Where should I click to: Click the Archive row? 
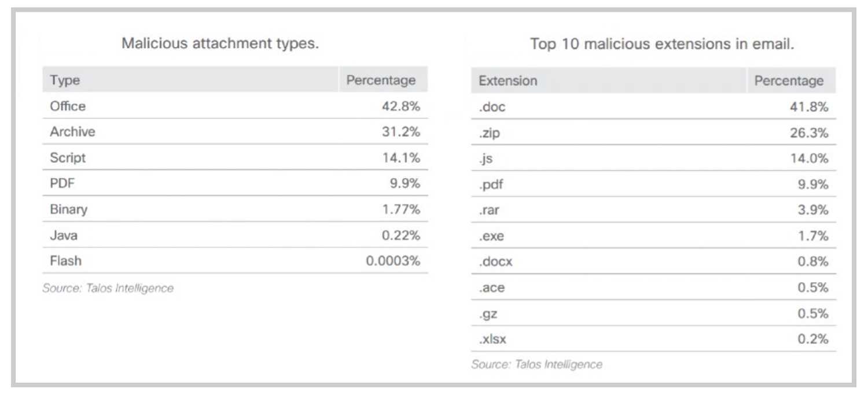[x=236, y=132]
